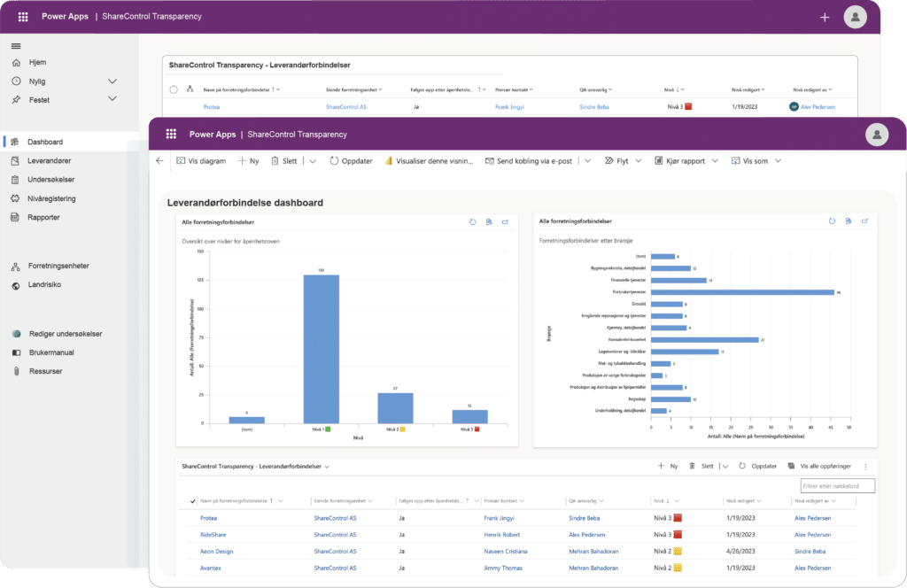Open Nivåregistering in sidebar
907x588 pixels.
coord(50,198)
